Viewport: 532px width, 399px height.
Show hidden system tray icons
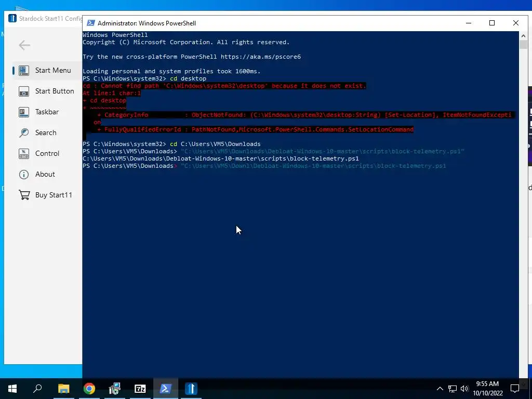coord(440,389)
